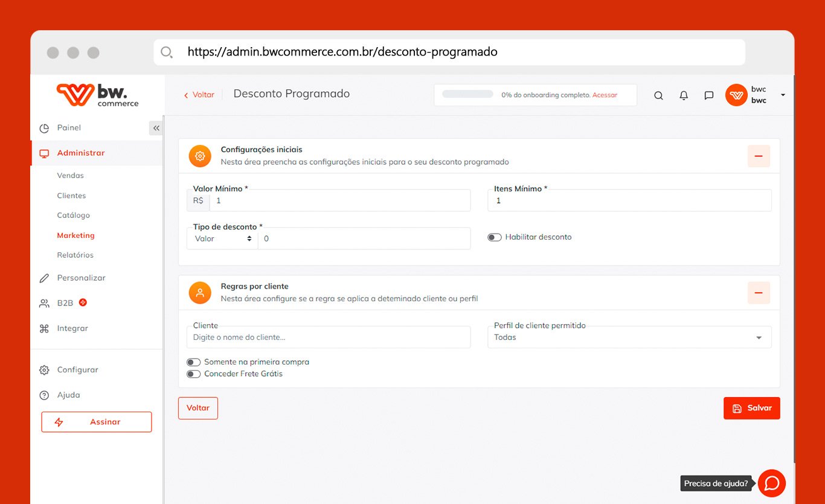The image size is (825, 504).
Task: Open Marketing submenu item
Action: tap(75, 235)
